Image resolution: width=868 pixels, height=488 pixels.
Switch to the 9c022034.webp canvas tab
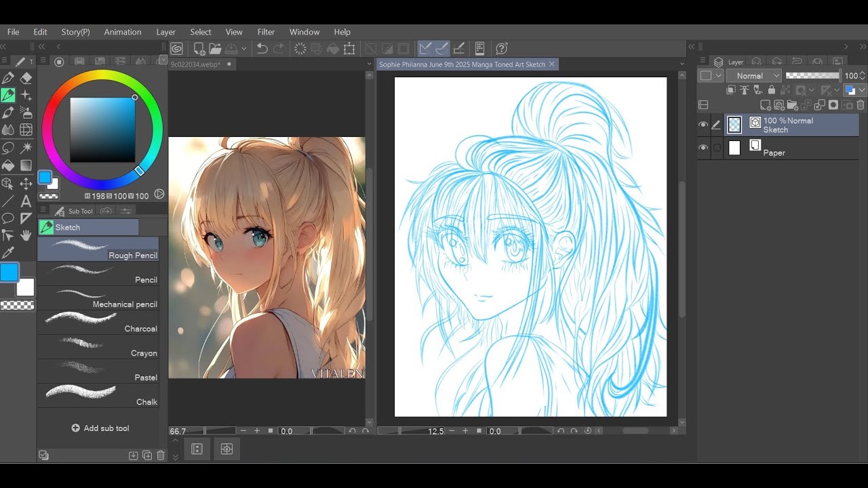pyautogui.click(x=201, y=64)
